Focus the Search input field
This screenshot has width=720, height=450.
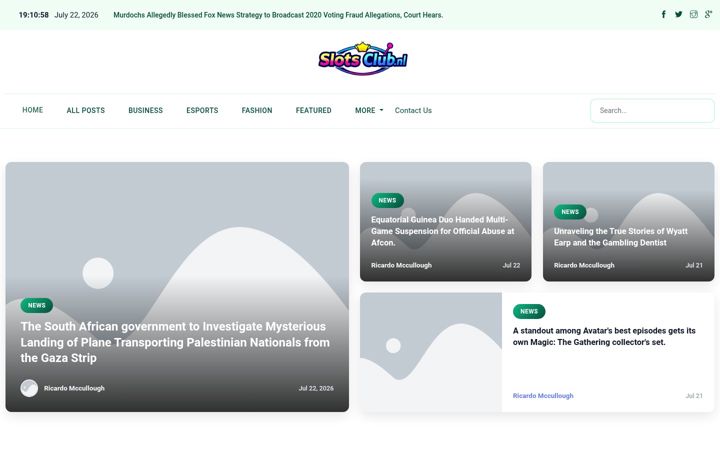click(652, 111)
